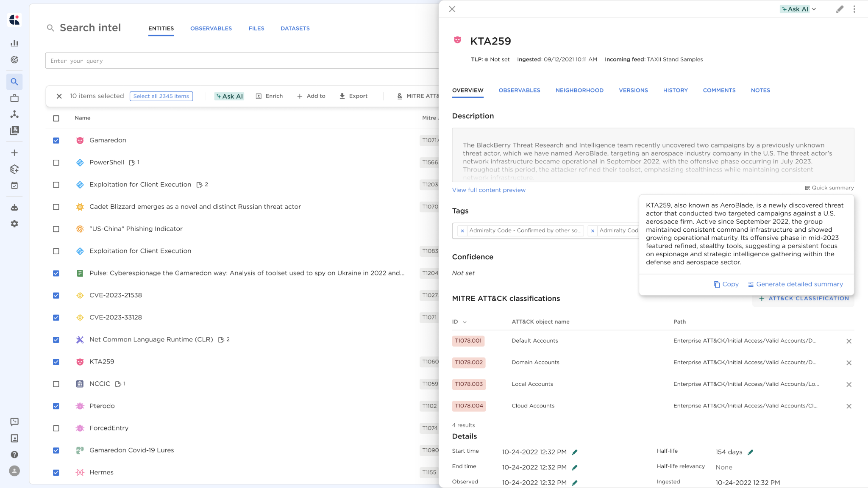Image resolution: width=868 pixels, height=488 pixels.
Task: Click Generate detailed summary
Action: coord(795,284)
